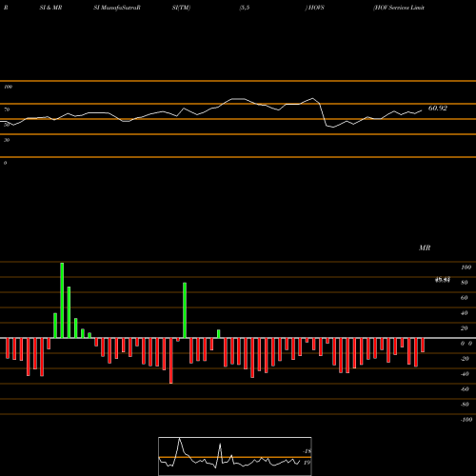
Task: Click the 'SI(TM)' header text
Action: [x=181, y=8]
